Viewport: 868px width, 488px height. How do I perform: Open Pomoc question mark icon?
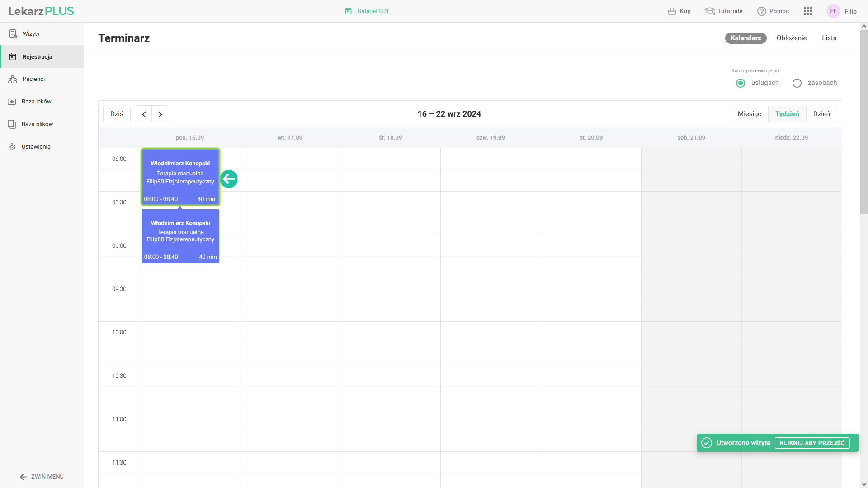tap(762, 11)
